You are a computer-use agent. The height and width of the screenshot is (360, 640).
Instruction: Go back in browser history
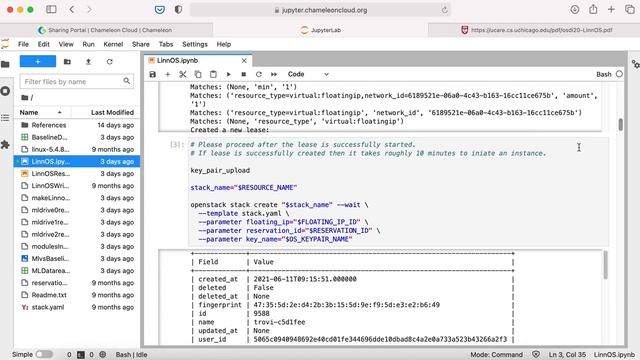pyautogui.click(x=72, y=9)
